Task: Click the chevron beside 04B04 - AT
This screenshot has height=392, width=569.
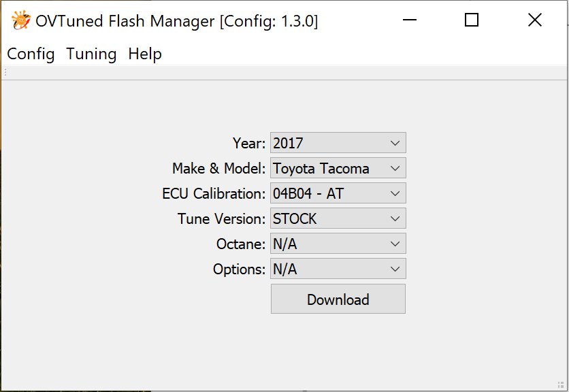Action: tap(395, 193)
